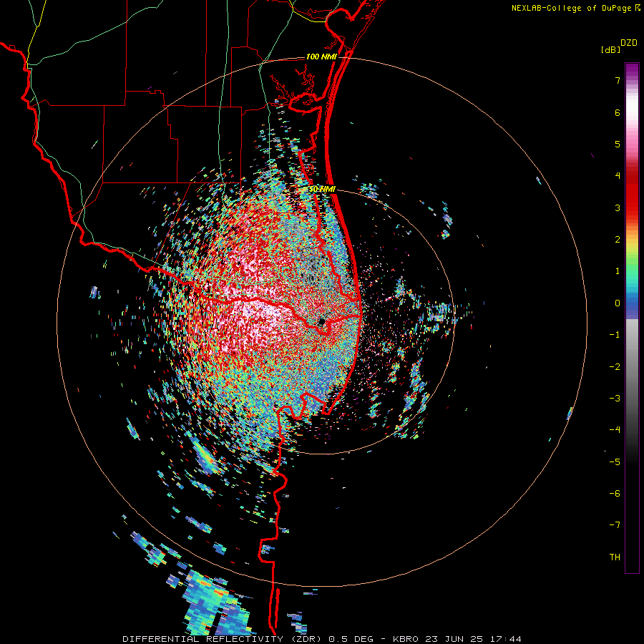Click the [dB] unit label
The height and width of the screenshot is (644, 644).
point(610,49)
